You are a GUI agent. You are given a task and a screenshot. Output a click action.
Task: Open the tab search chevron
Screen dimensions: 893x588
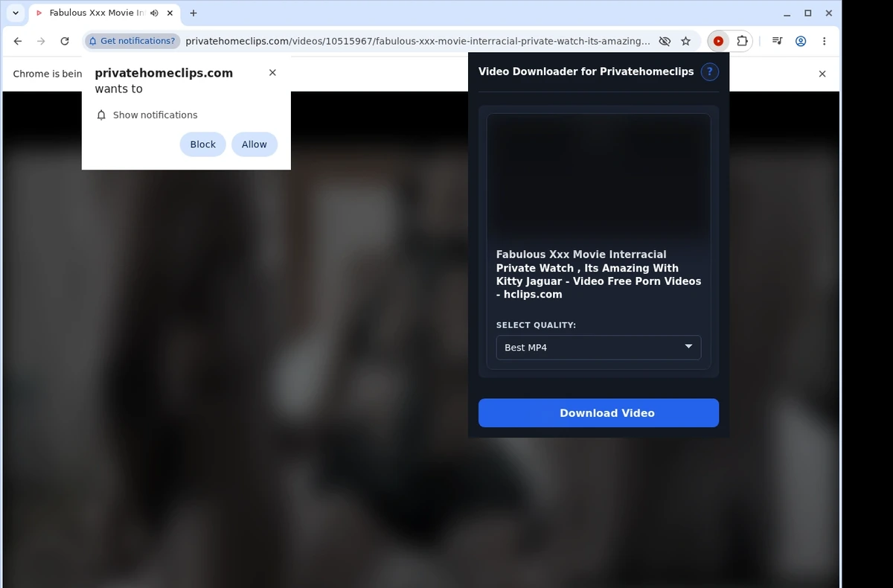click(16, 13)
